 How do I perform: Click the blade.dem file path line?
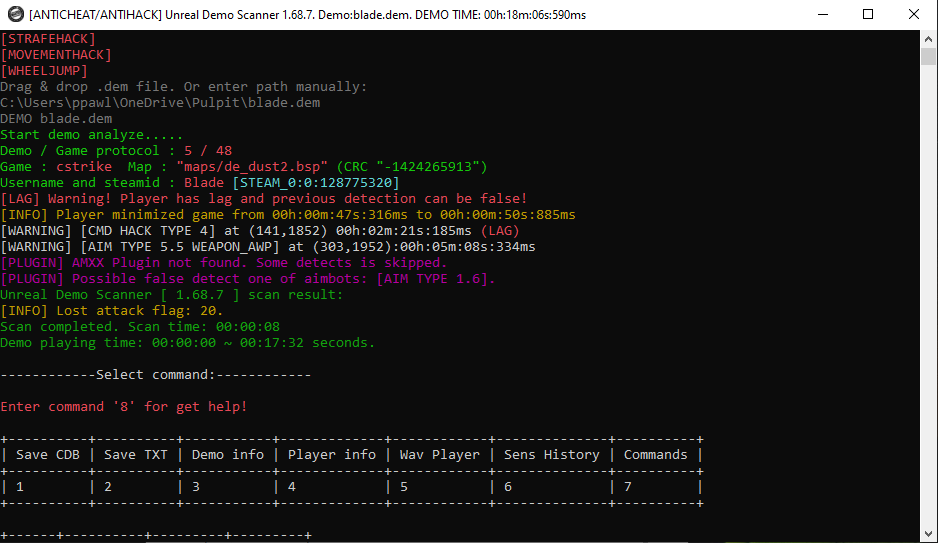160,103
